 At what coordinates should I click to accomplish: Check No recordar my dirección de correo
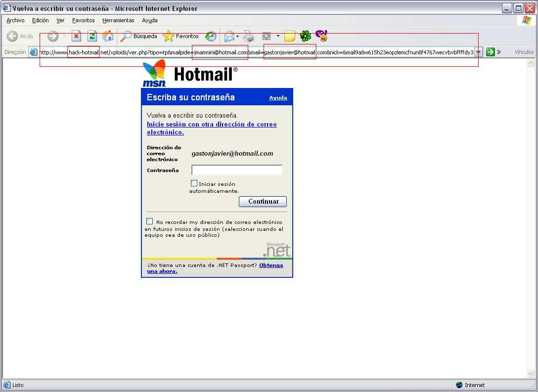coord(150,221)
